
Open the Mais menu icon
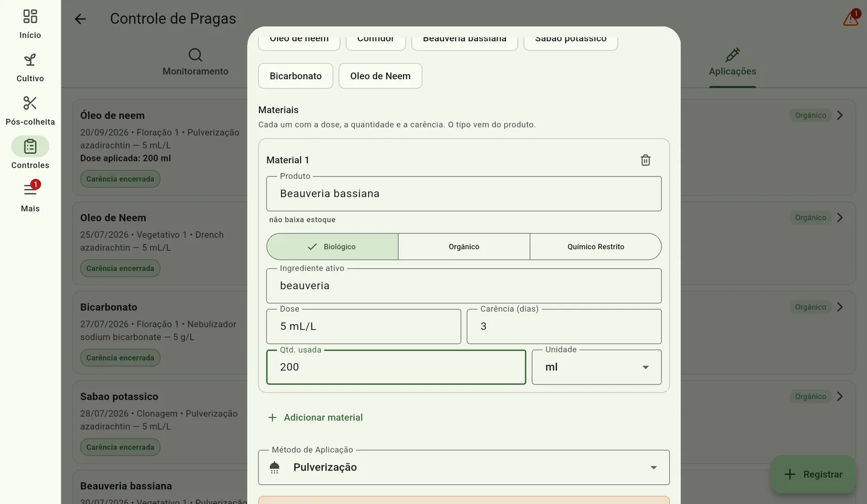30,190
